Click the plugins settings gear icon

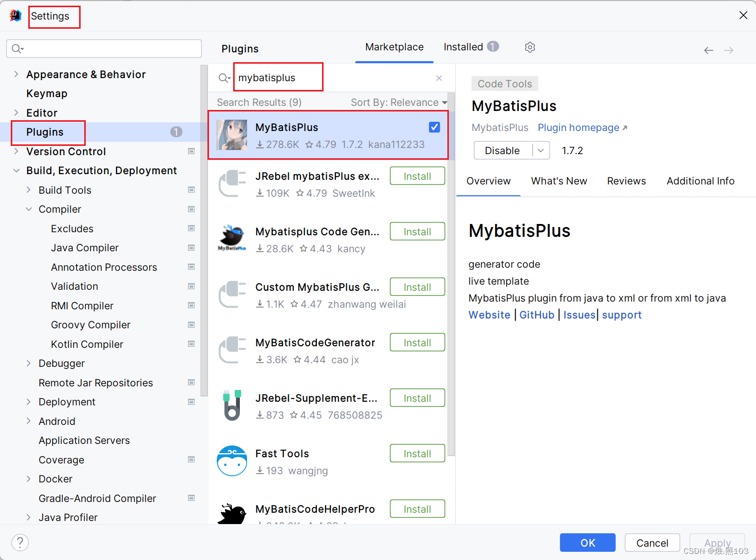[x=530, y=47]
